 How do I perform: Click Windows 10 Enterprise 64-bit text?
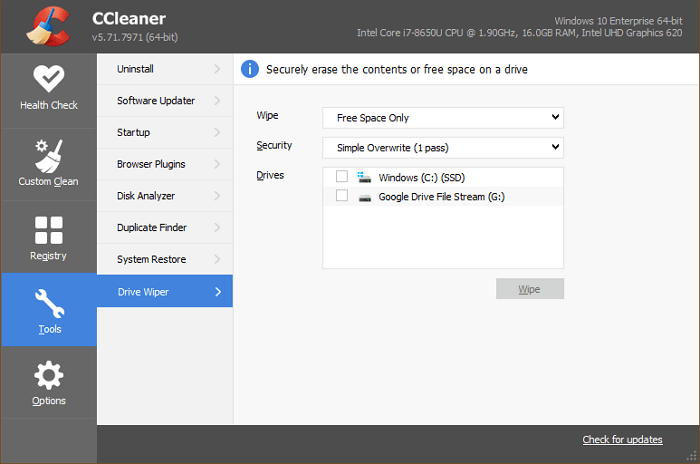(618, 21)
